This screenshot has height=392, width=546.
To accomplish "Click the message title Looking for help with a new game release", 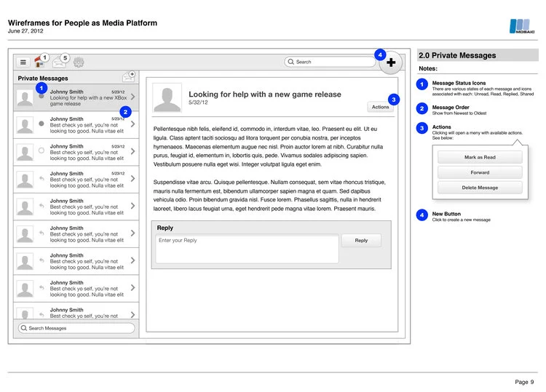I will [x=265, y=95].
